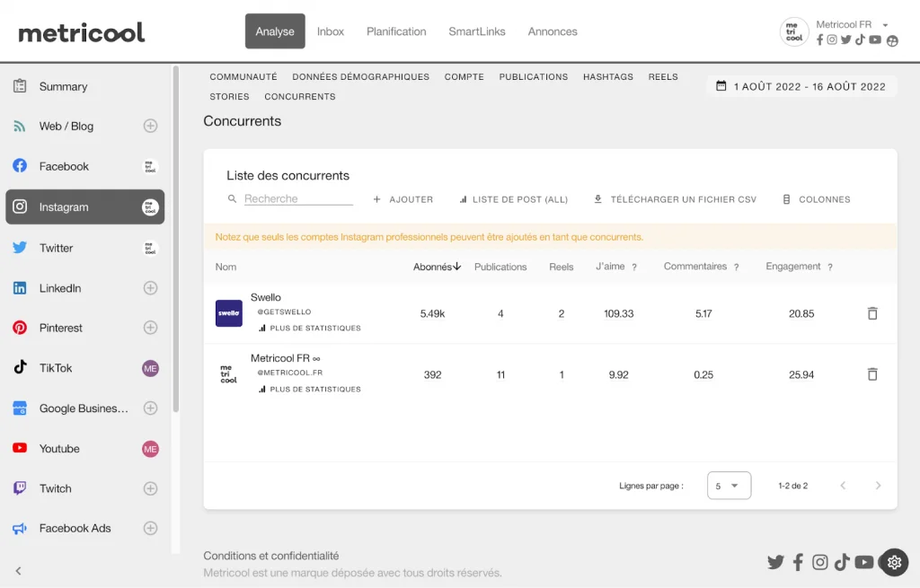
Task: Open COLONNES column chooser
Action: click(x=816, y=199)
